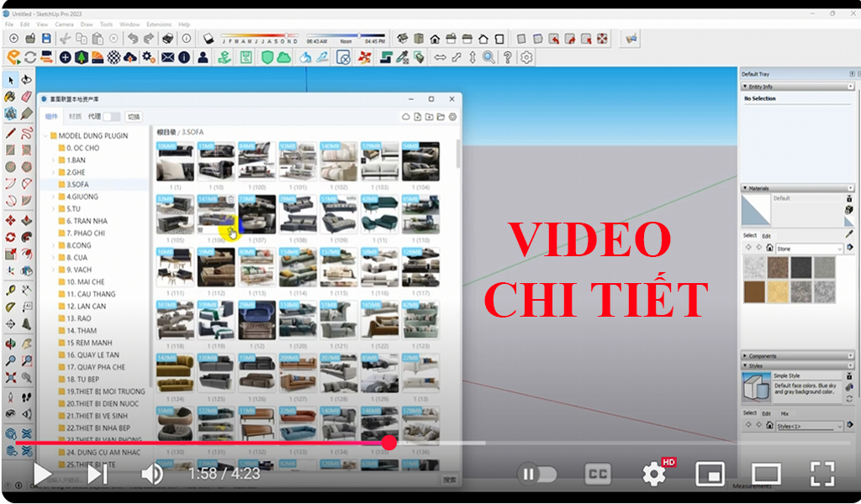The height and width of the screenshot is (504, 861).
Task: Click the In Model home icon under Materials
Action: [769, 247]
